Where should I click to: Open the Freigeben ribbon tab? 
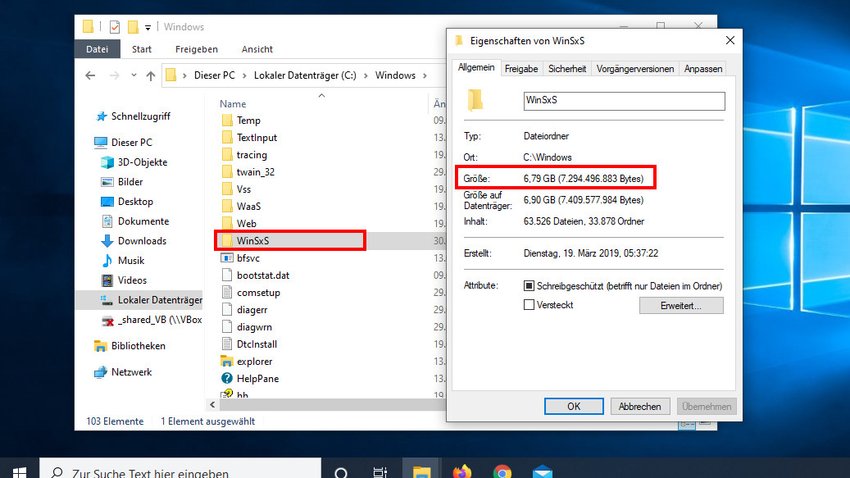coord(196,49)
